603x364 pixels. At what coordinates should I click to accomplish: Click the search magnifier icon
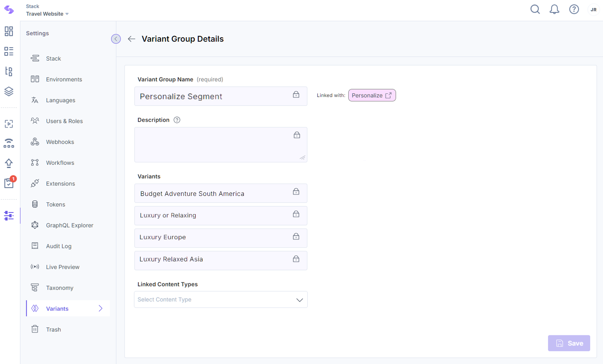point(535,9)
